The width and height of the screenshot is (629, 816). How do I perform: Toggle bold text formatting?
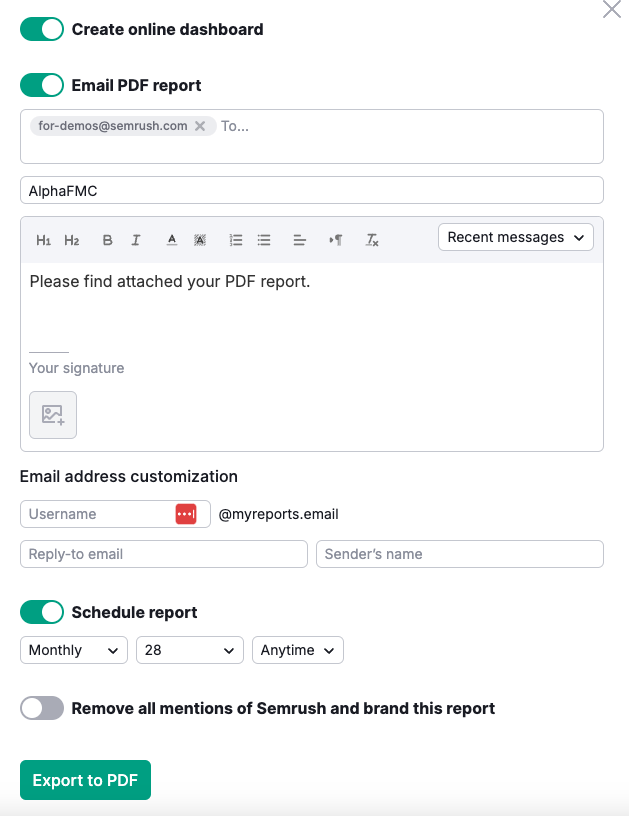pos(108,240)
